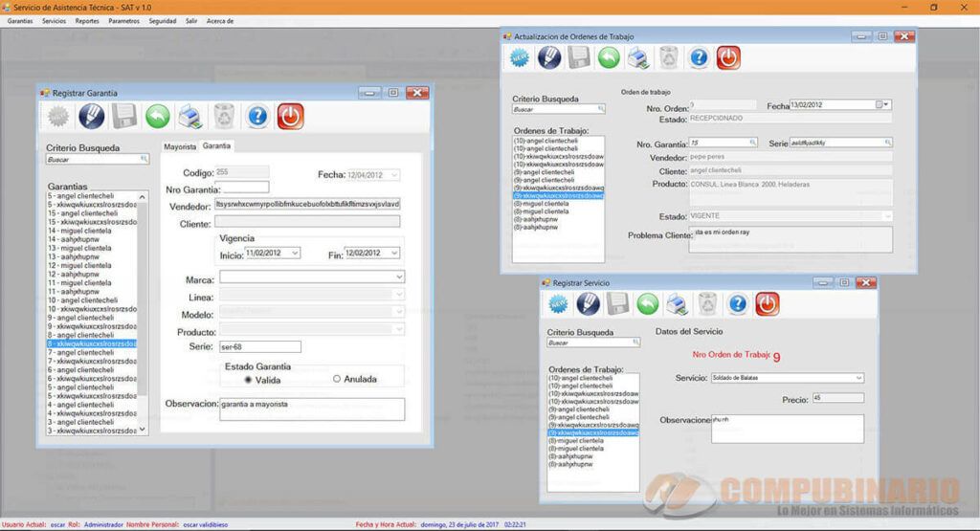The height and width of the screenshot is (531, 980).
Task: Expand the Servicio combo box
Action: point(858,378)
